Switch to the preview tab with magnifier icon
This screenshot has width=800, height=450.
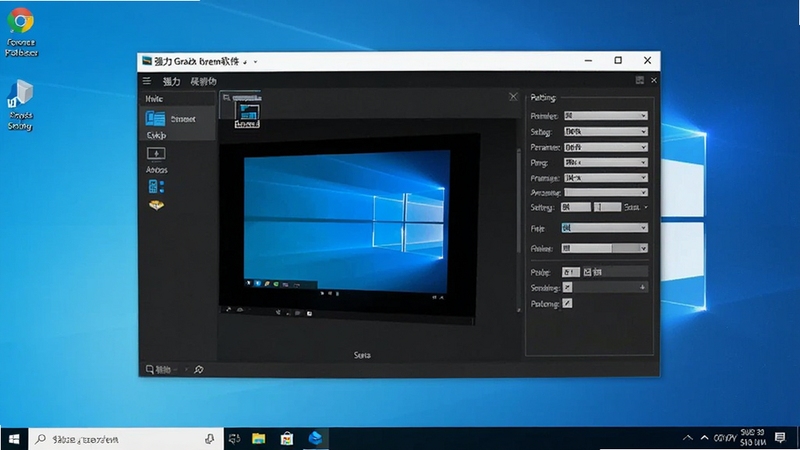[242, 97]
